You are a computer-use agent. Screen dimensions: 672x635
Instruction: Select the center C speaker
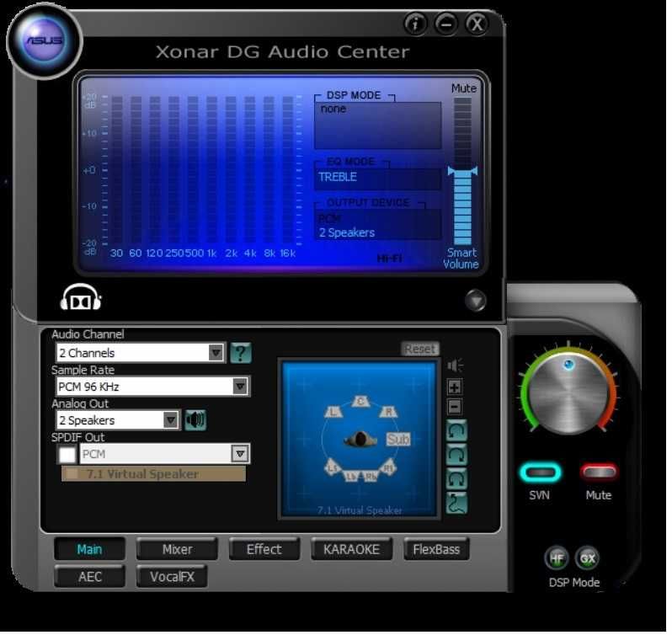pos(362,403)
